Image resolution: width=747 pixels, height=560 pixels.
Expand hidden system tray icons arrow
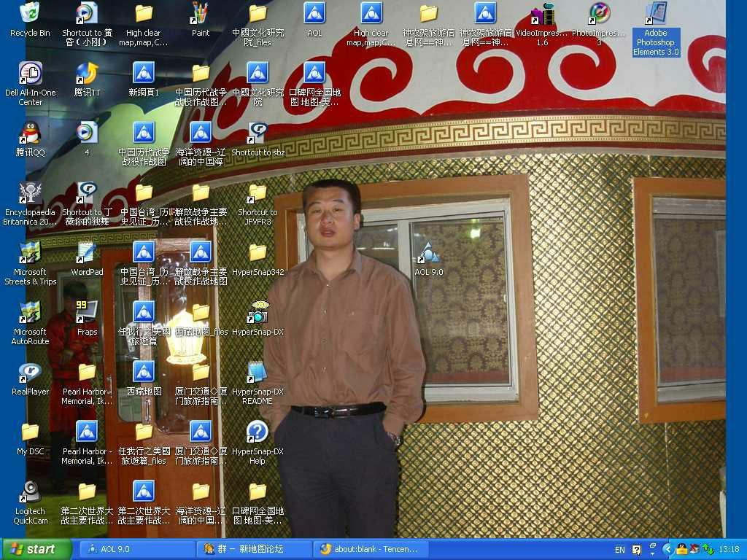point(667,549)
